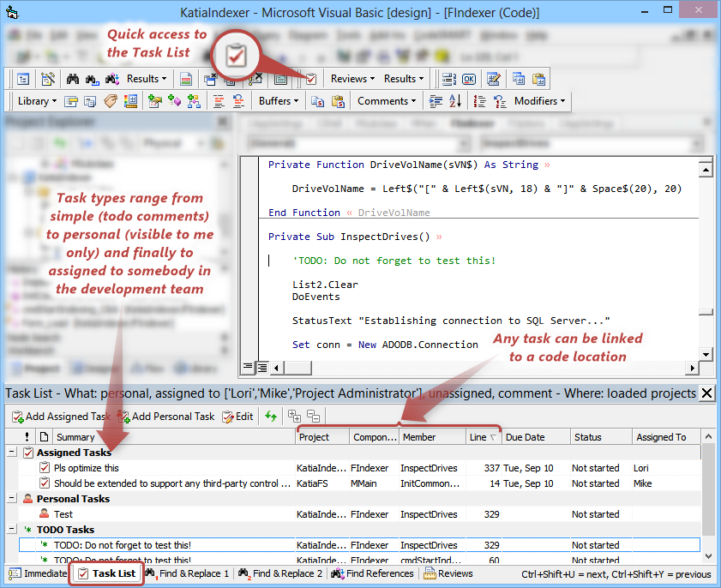Open the Buffers dropdown menu

pos(278,101)
